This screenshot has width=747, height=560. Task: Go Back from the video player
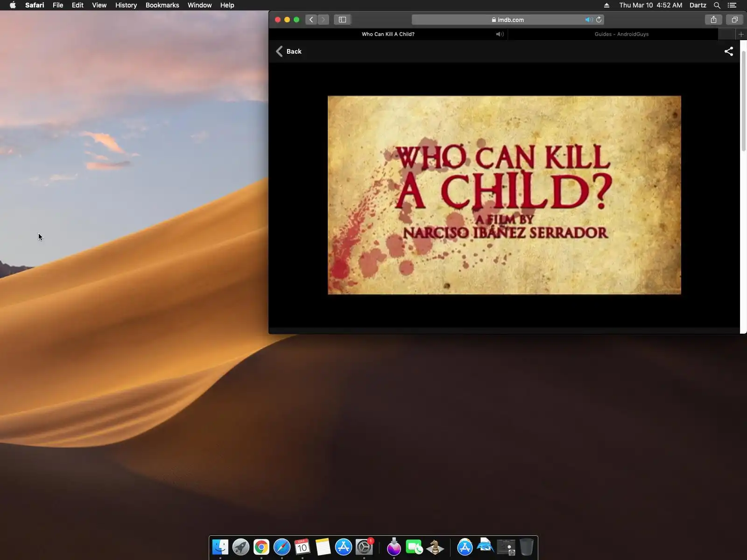(x=289, y=51)
